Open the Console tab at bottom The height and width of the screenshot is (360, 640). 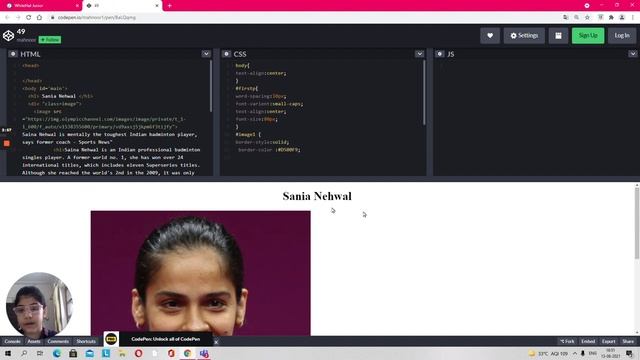tap(12, 341)
